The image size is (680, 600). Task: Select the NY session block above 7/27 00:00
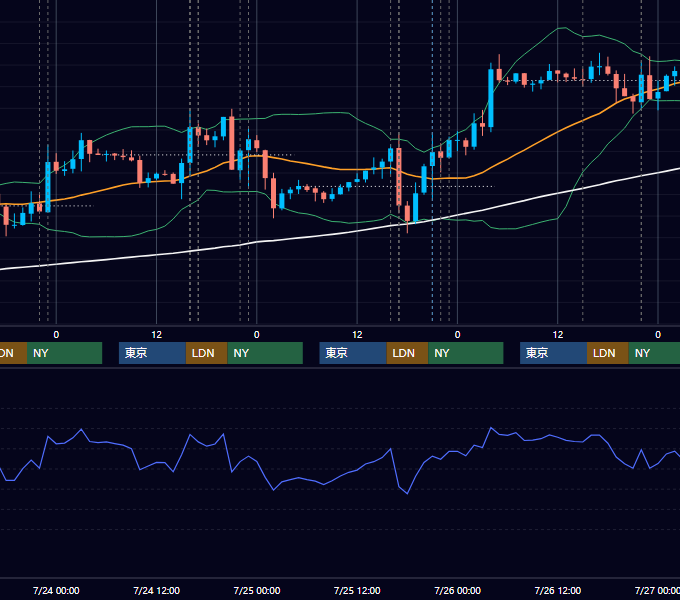(654, 353)
